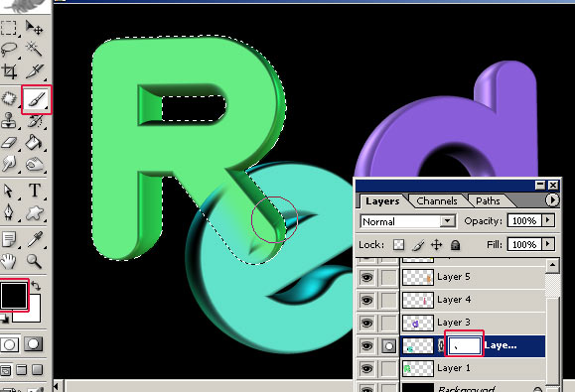
Task: Hide Layer 3 with its eye icon
Action: 366,323
